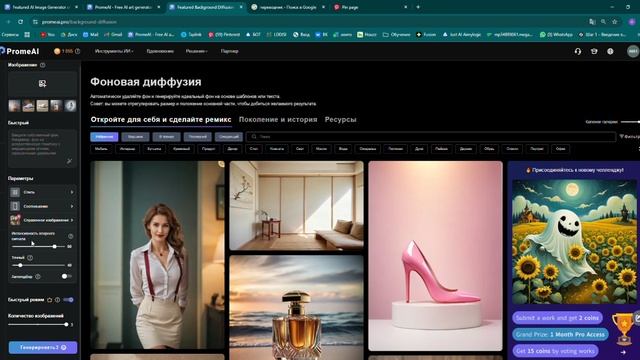
Task: Click the PromeAI logo
Action: pyautogui.click(x=20, y=51)
